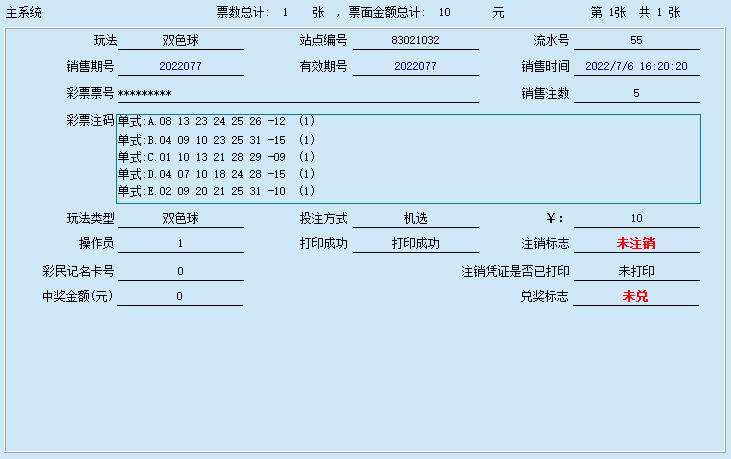
Task: Select bet line A. 08 13 23 24 25 26 -12
Action: pyautogui.click(x=216, y=122)
